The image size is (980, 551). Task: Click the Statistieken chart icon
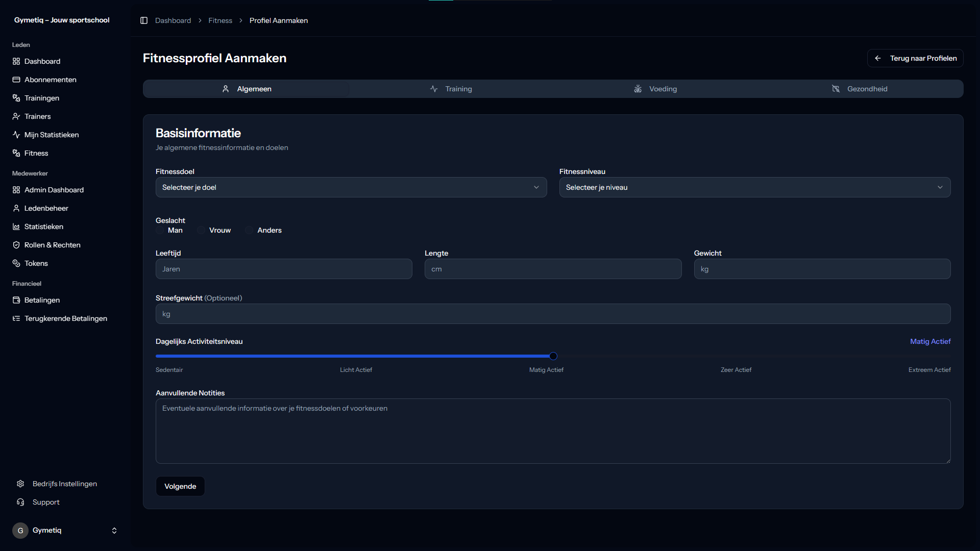pos(16,227)
